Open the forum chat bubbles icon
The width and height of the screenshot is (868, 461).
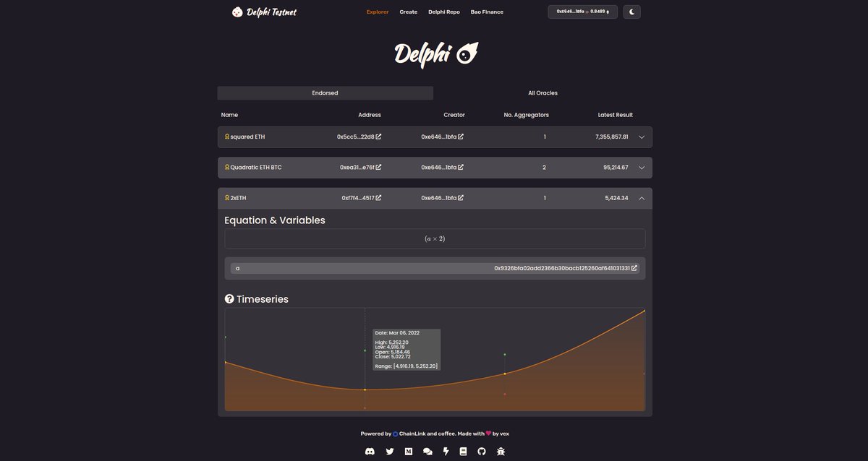[x=427, y=451]
